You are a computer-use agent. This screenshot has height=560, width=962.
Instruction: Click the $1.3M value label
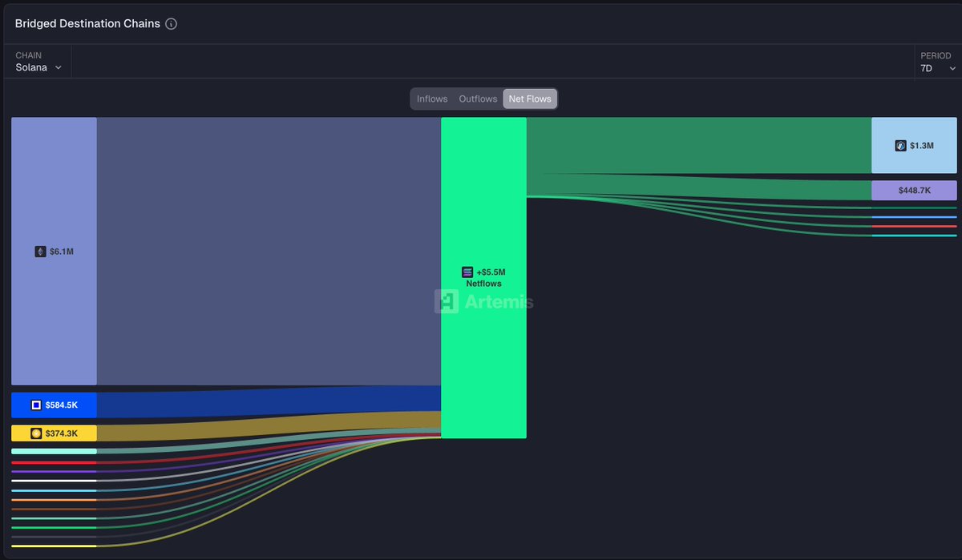922,146
